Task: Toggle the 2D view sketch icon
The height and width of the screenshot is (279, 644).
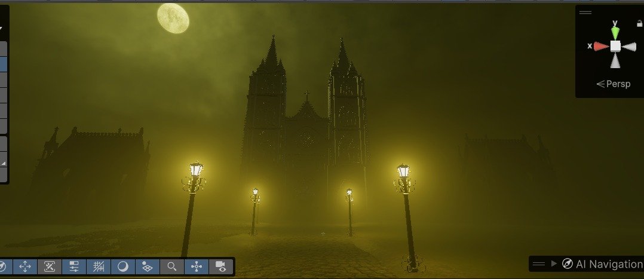Action: pos(49,266)
